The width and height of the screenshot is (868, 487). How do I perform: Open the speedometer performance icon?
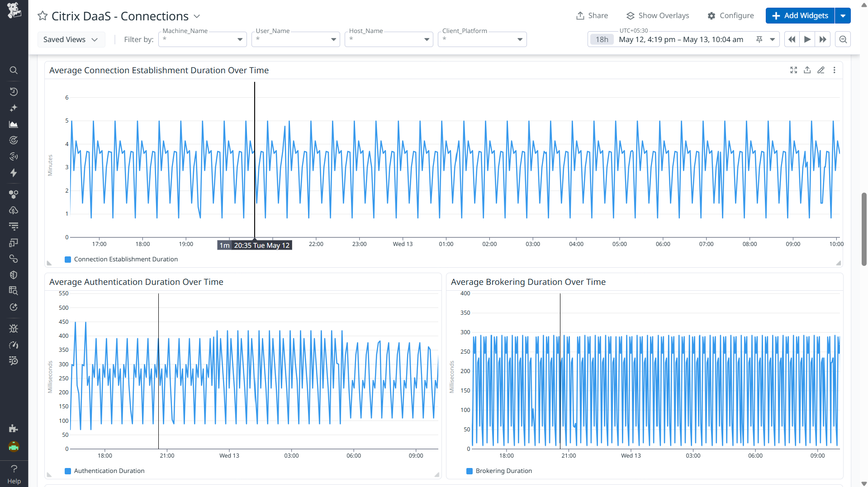14,345
